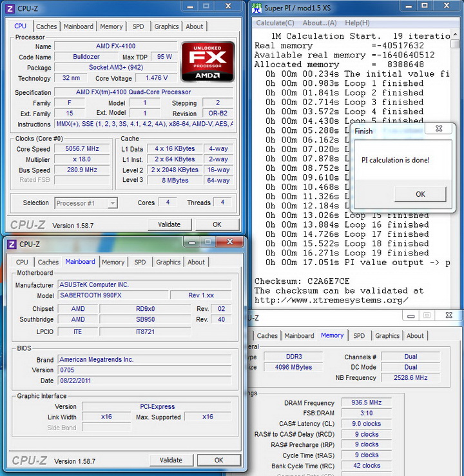Open the Processor #1 selection dropdown
The width and height of the screenshot is (464, 476).
tap(112, 203)
